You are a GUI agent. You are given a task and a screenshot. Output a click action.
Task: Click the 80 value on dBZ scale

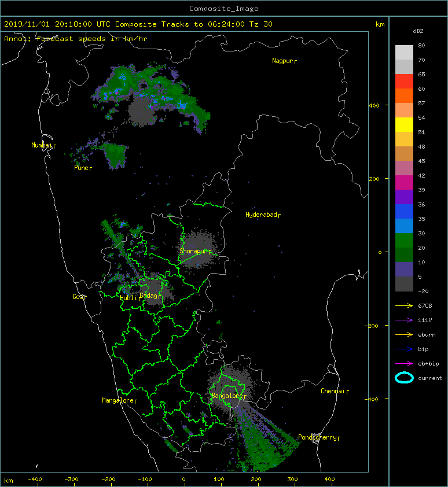[421, 45]
